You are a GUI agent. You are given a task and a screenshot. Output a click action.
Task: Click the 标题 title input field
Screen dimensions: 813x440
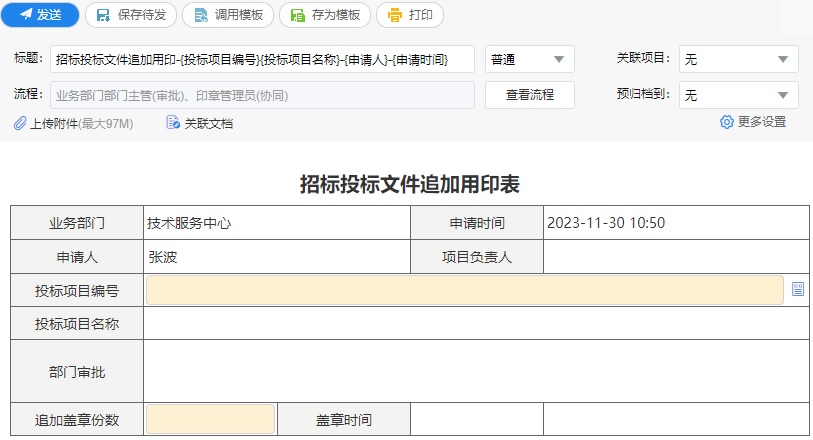[262, 59]
